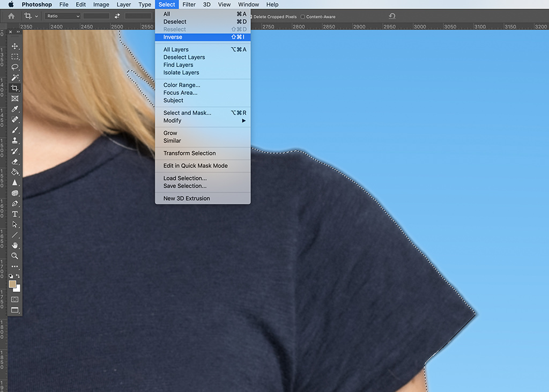Select the Paint Bucket tool
This screenshot has width=549, height=392.
(x=14, y=172)
